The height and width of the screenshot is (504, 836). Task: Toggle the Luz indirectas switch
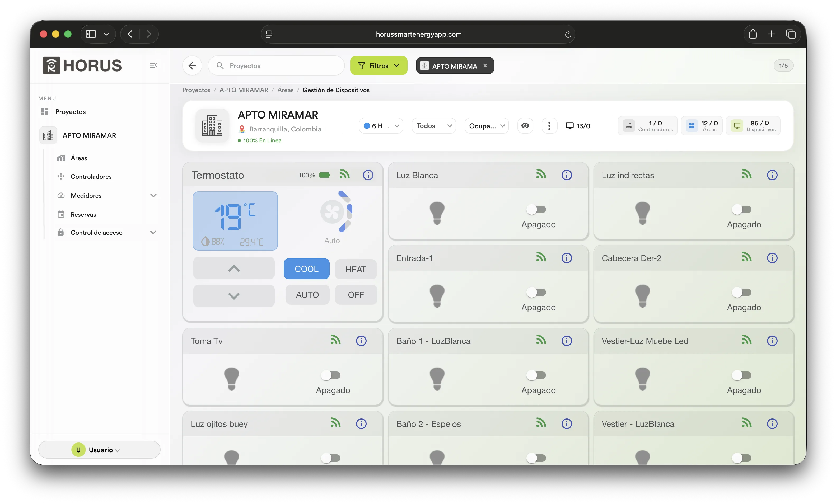(x=742, y=209)
